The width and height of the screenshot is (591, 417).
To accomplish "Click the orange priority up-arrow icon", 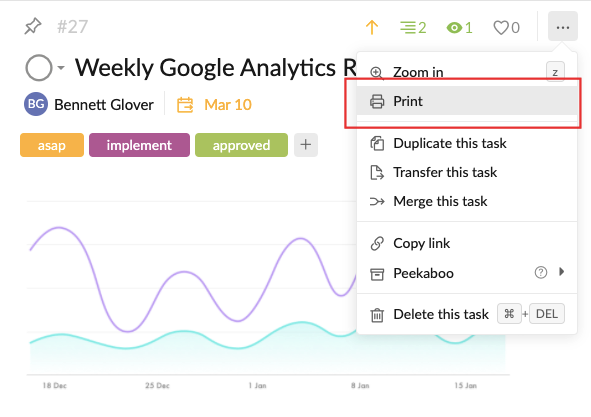I will click(372, 28).
